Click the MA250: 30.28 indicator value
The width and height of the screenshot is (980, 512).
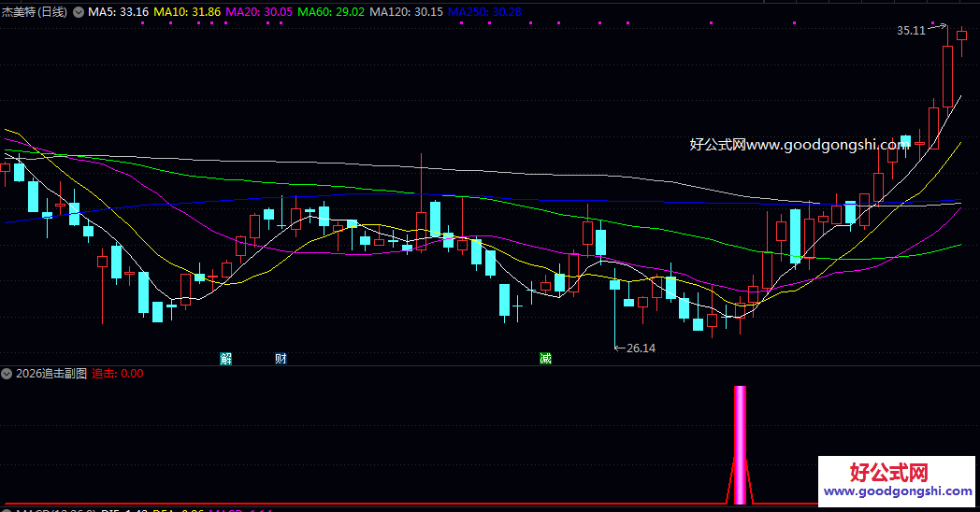click(x=484, y=12)
